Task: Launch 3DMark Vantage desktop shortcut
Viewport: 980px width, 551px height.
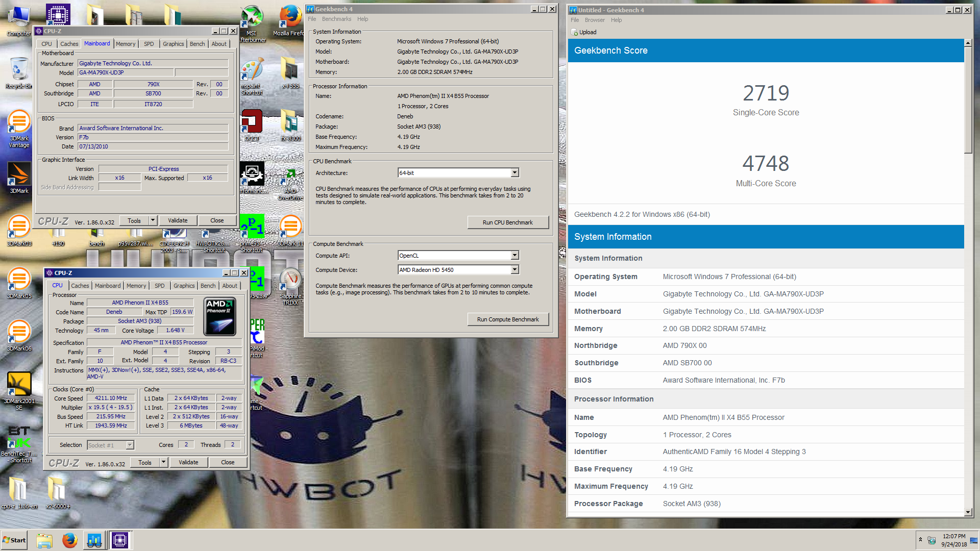Action: pos(19,129)
